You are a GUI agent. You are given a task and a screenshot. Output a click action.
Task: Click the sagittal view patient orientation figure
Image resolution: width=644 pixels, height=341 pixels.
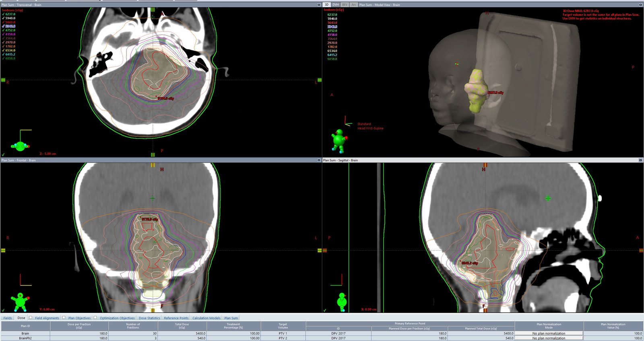[x=342, y=302]
